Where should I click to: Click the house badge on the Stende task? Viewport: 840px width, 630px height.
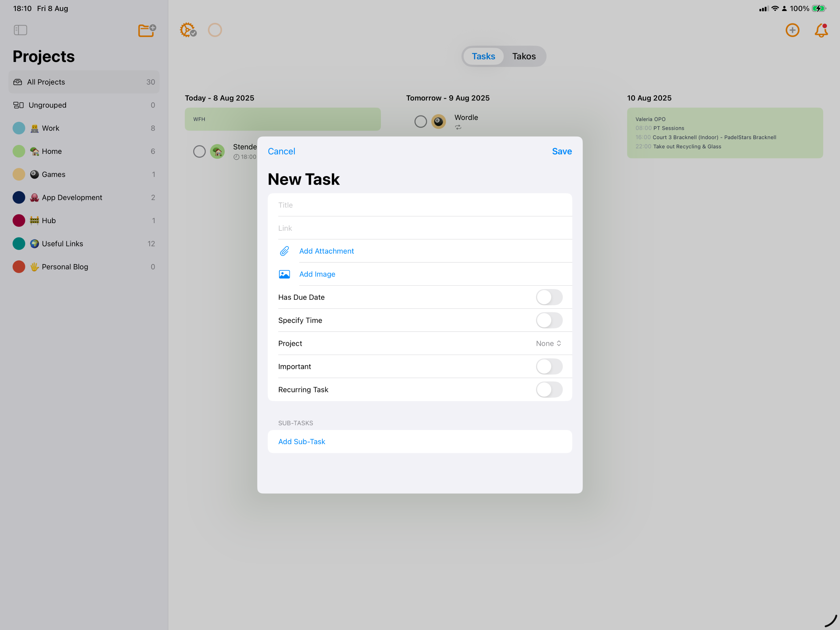[217, 151]
